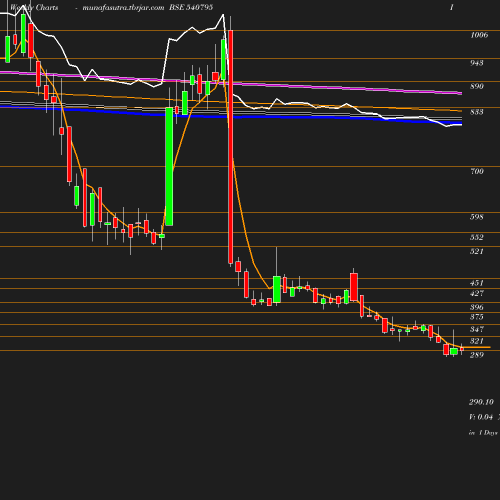500x500 pixels.
Task: Select the 396 price axis label
Action: point(477,307)
